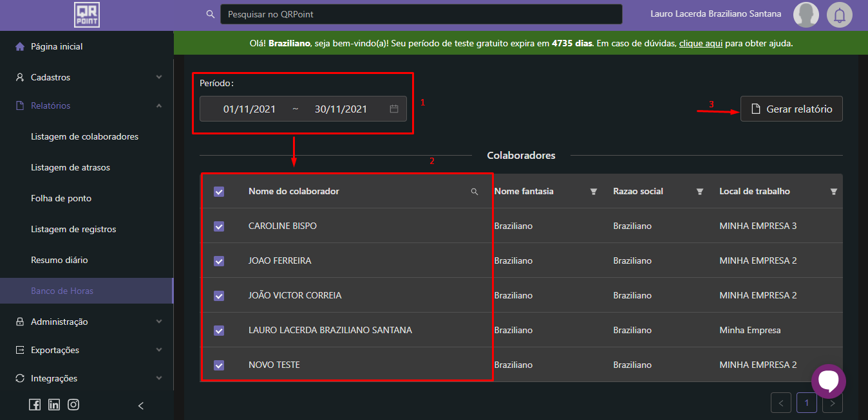Deselect the NOVO TESTE checkbox
Screen dimensions: 868x420
(x=219, y=365)
